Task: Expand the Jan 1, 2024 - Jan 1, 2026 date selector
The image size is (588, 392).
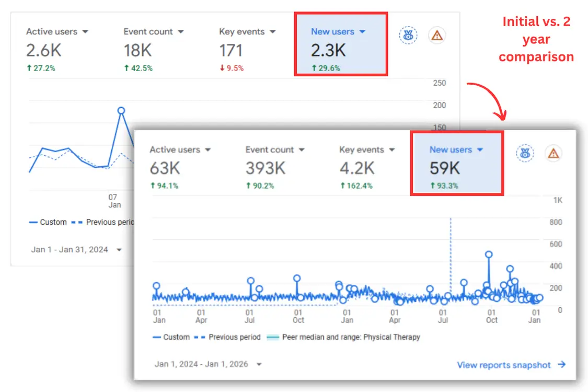Action: pyautogui.click(x=208, y=364)
